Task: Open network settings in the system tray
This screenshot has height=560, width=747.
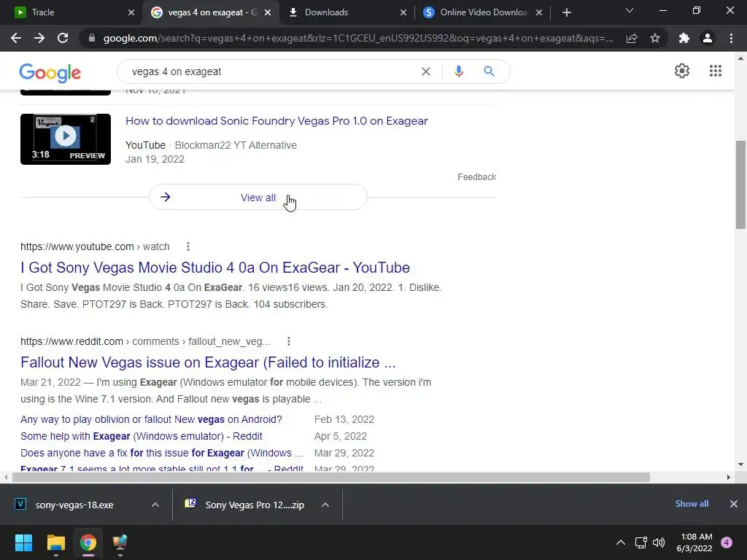Action: [640, 542]
